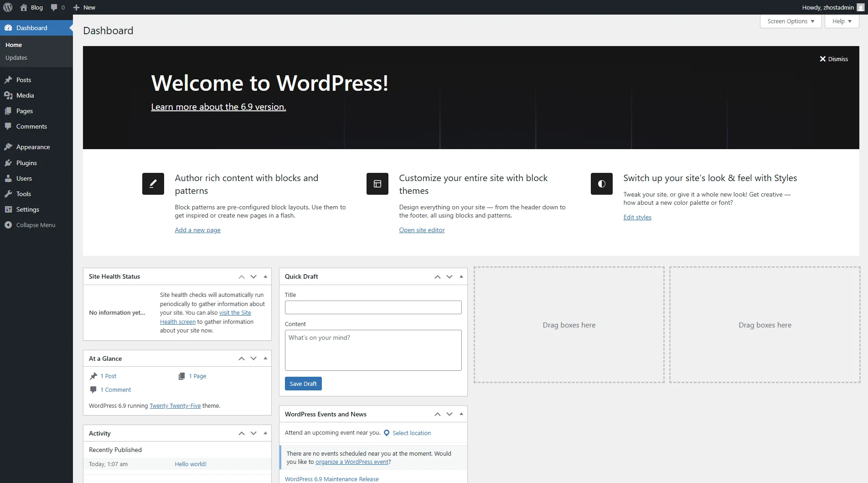Open the Appearance menu label
The width and height of the screenshot is (868, 483).
(x=33, y=147)
